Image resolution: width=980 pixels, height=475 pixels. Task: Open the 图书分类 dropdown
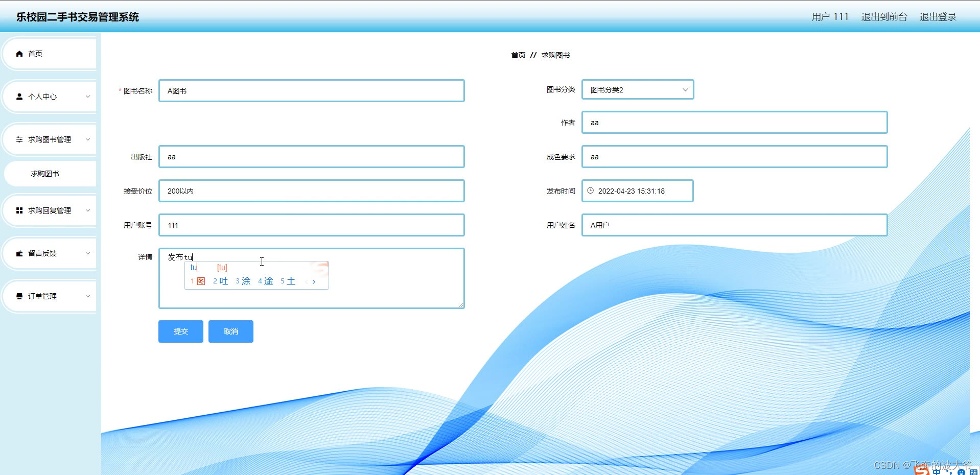tap(638, 90)
